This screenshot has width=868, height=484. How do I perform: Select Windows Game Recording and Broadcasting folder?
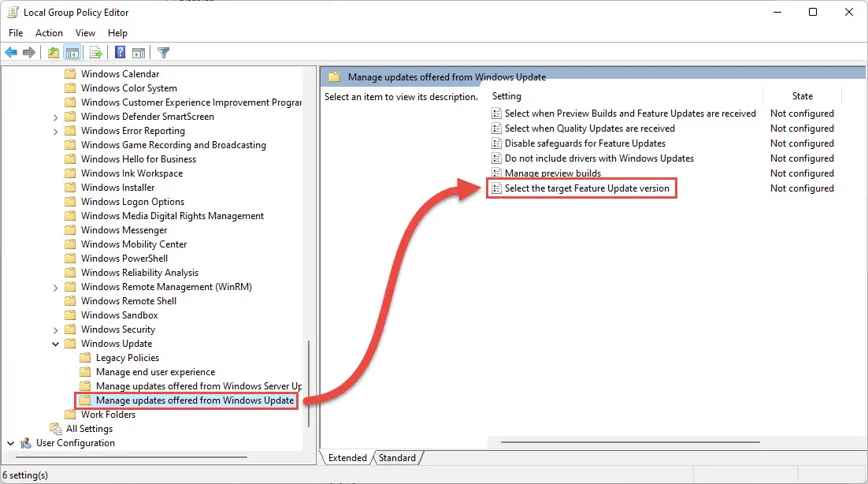173,145
